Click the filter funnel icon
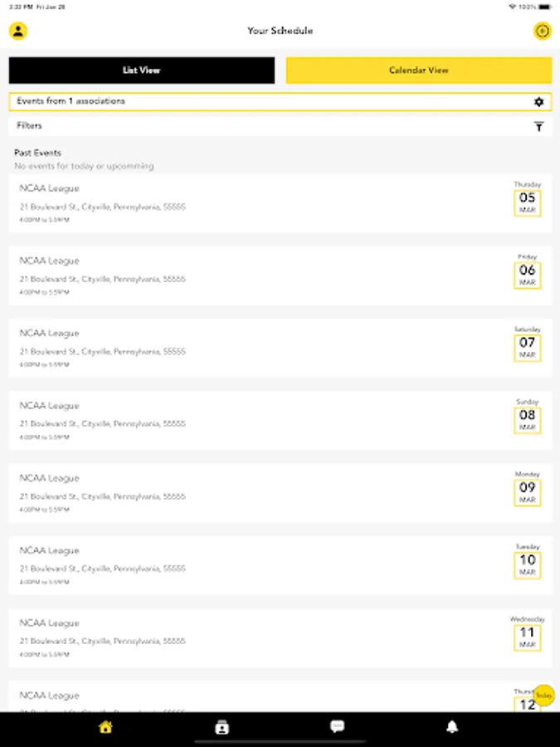 pyautogui.click(x=538, y=126)
